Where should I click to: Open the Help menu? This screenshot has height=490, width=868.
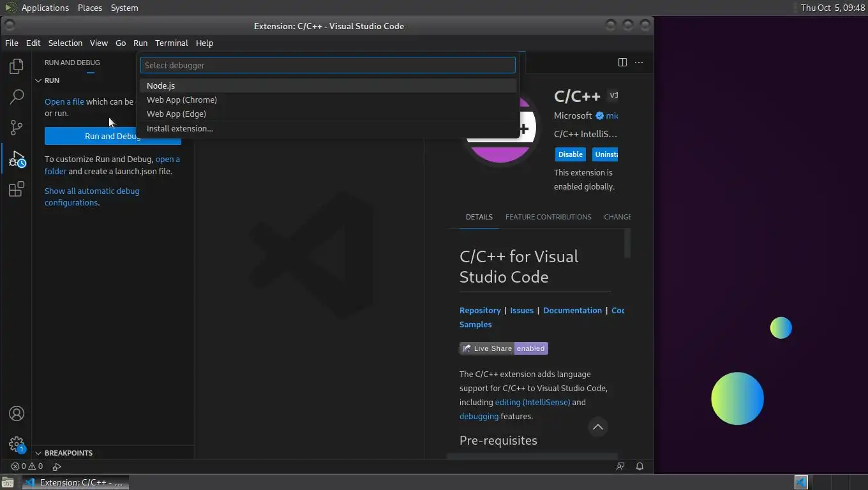click(x=204, y=43)
